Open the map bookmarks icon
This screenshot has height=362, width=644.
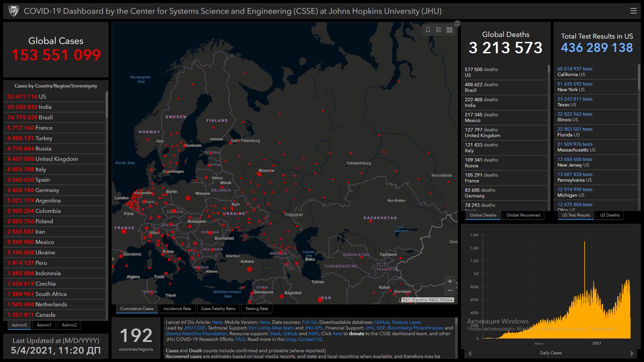(428, 30)
